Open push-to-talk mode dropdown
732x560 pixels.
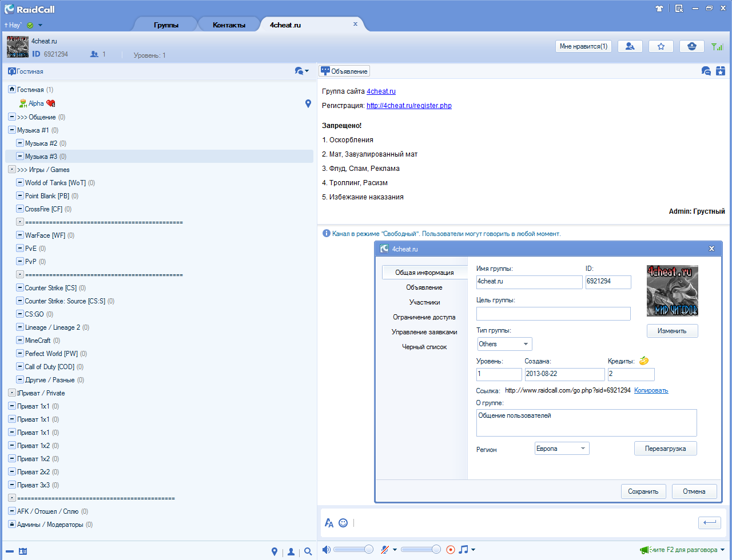point(722,550)
